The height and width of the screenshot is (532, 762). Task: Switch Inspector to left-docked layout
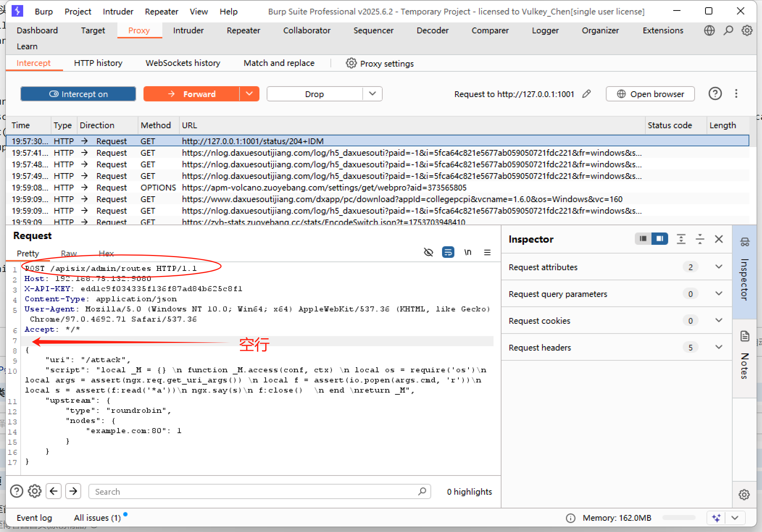(x=643, y=239)
